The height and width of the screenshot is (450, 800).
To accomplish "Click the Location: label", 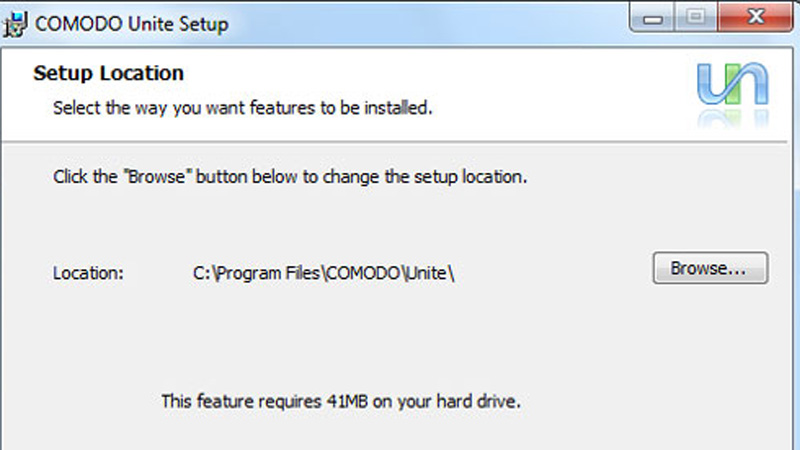I will [x=88, y=273].
